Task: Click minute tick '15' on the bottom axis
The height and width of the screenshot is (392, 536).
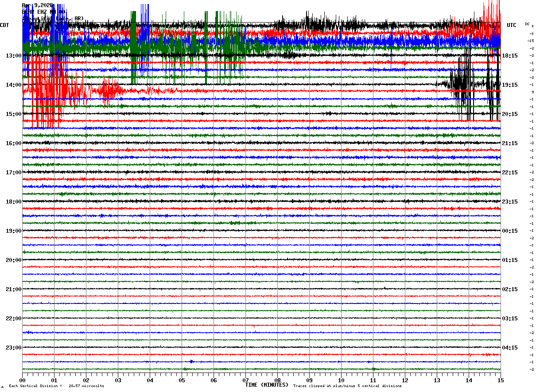Action: coord(501,380)
